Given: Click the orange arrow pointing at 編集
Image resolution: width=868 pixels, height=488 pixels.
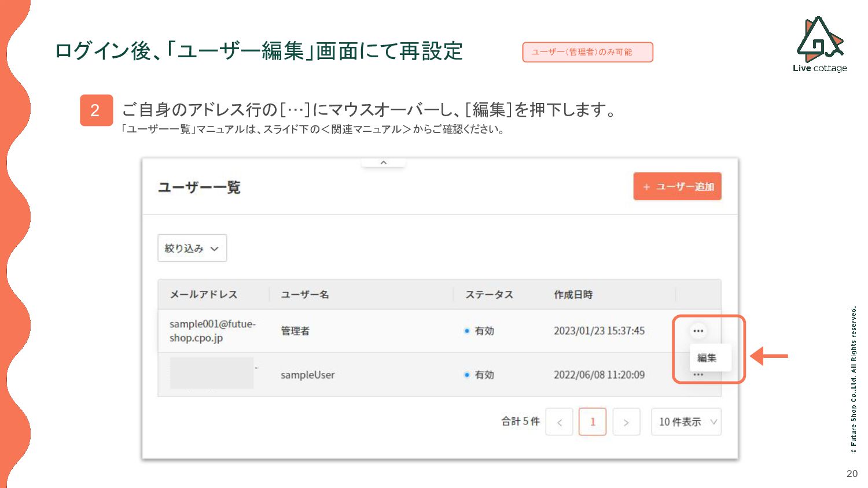Looking at the screenshot, I should (770, 356).
